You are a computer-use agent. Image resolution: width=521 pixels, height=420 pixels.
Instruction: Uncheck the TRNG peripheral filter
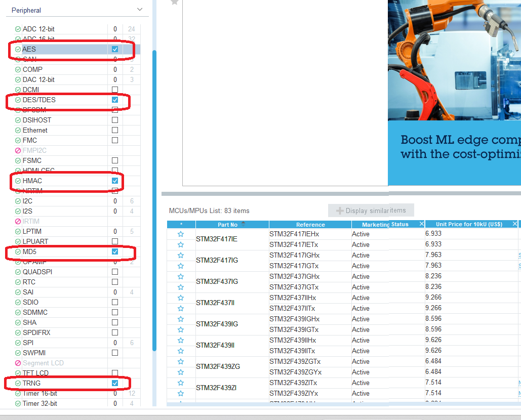115,383
